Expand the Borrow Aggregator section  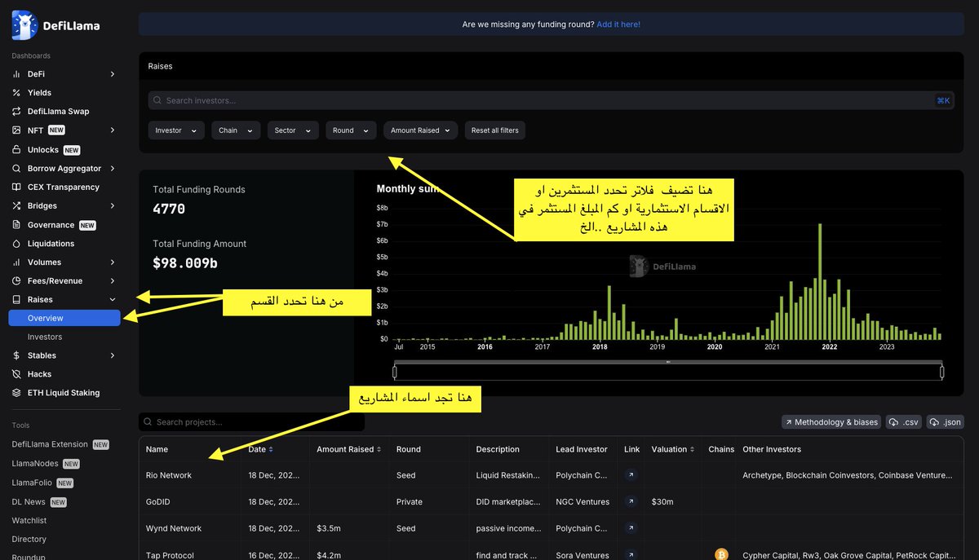[x=113, y=169]
